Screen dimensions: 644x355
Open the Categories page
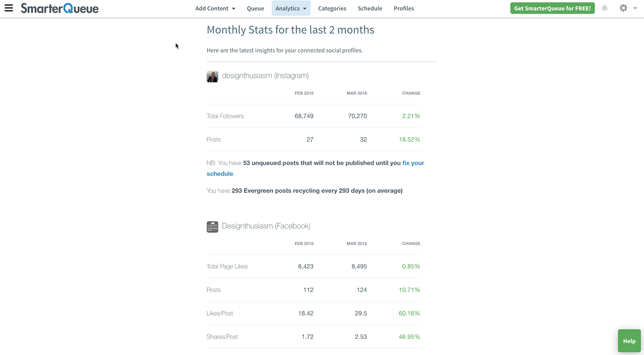click(x=332, y=8)
